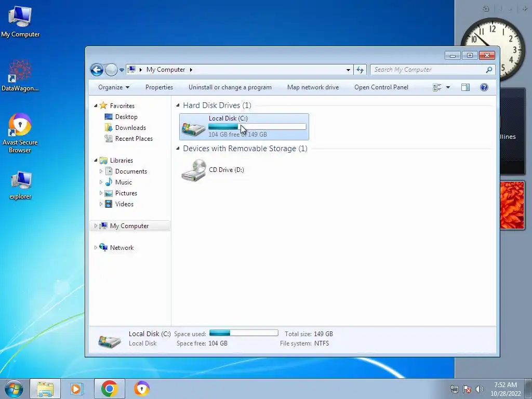This screenshot has height=399, width=532.
Task: Click the computer icon in address bar
Action: click(131, 70)
